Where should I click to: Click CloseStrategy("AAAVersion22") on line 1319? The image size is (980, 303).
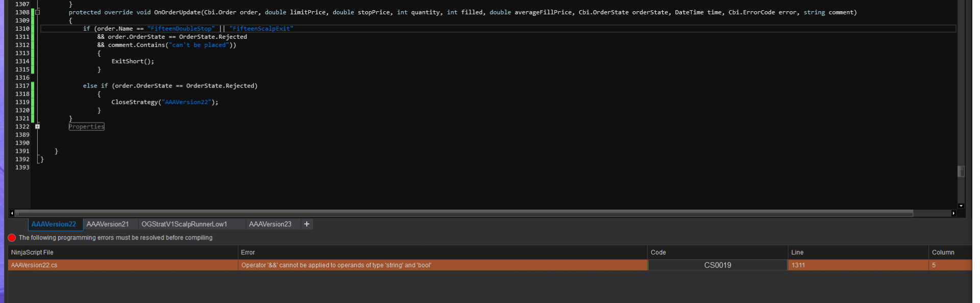165,102
